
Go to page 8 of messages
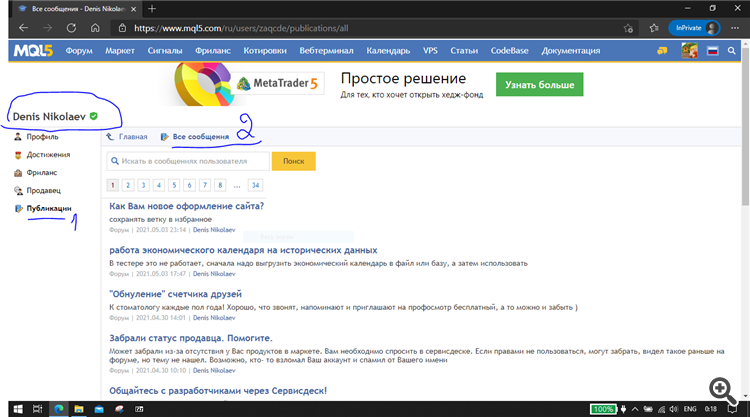[x=220, y=185]
